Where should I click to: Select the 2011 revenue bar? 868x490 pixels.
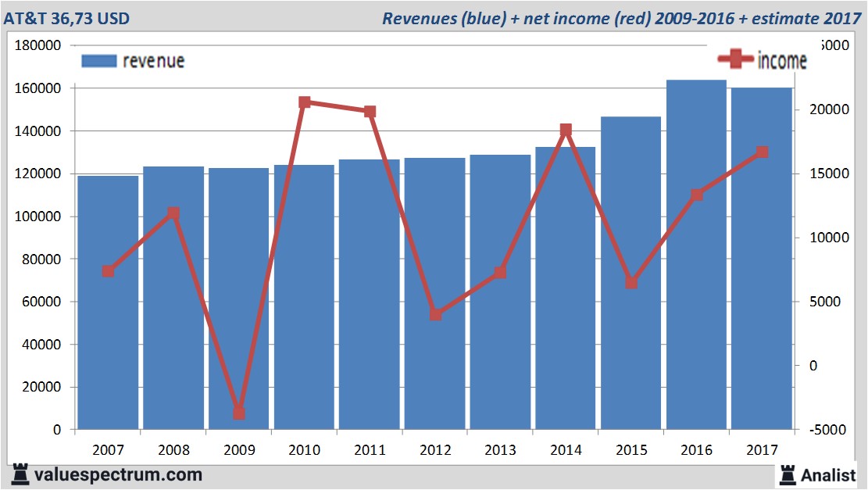(370, 295)
